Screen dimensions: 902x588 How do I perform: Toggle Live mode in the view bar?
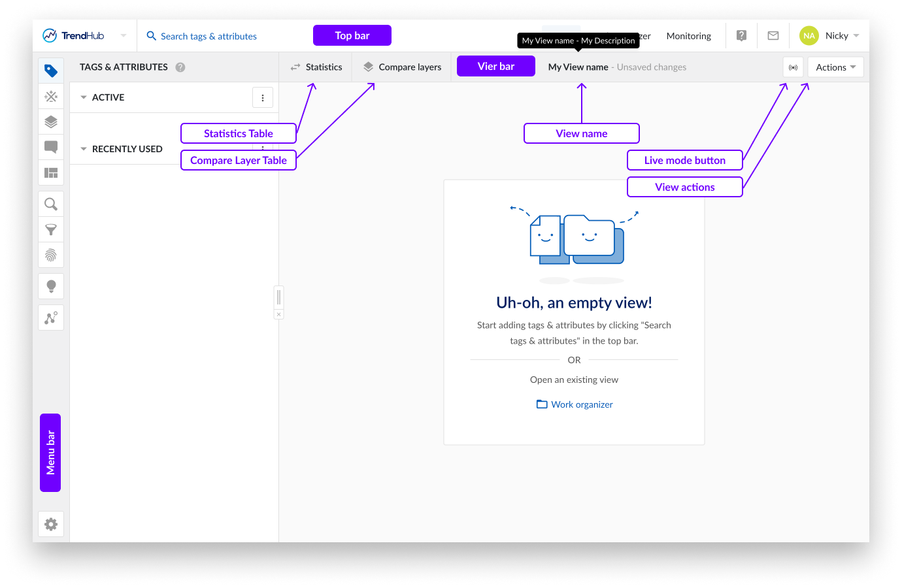(x=793, y=67)
